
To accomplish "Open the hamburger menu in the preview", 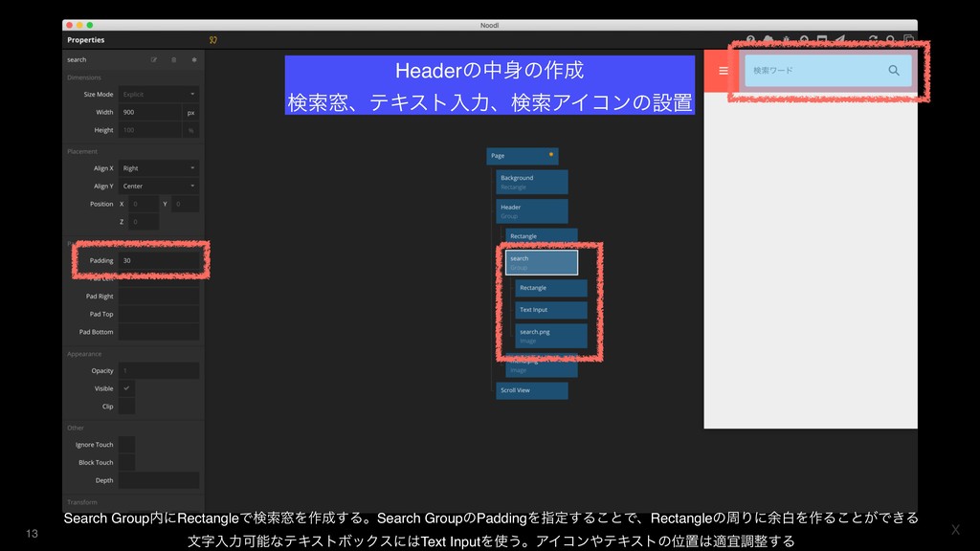I will [724, 71].
